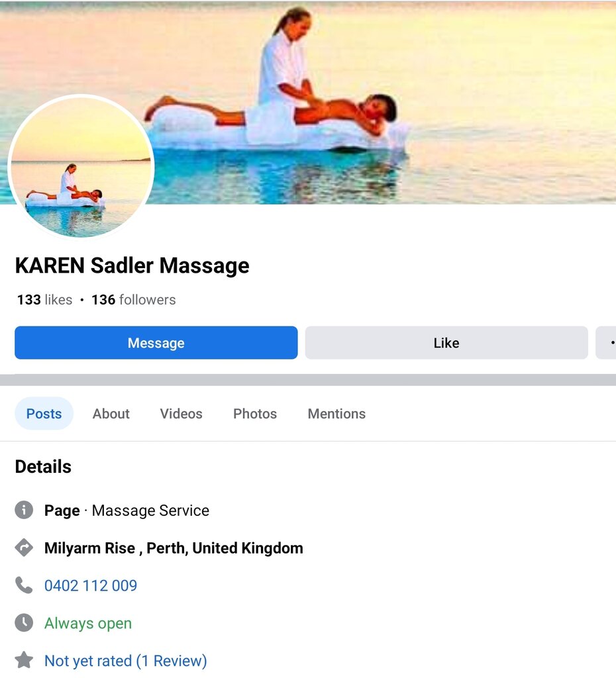Switch to the About tab

coord(111,413)
